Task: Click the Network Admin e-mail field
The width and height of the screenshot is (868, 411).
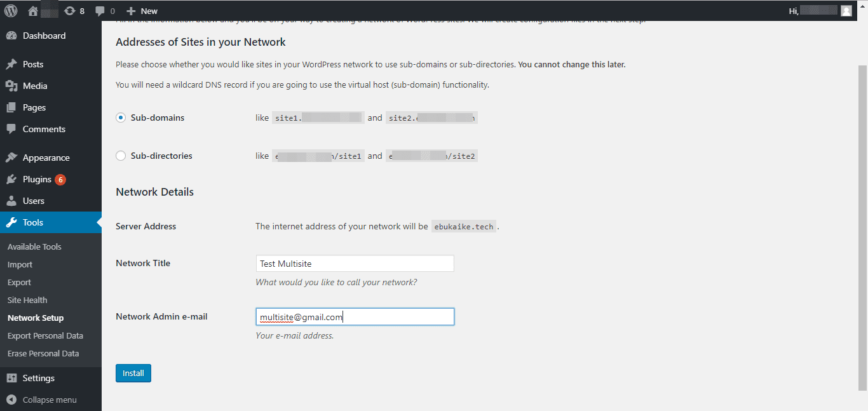Action: (355, 317)
